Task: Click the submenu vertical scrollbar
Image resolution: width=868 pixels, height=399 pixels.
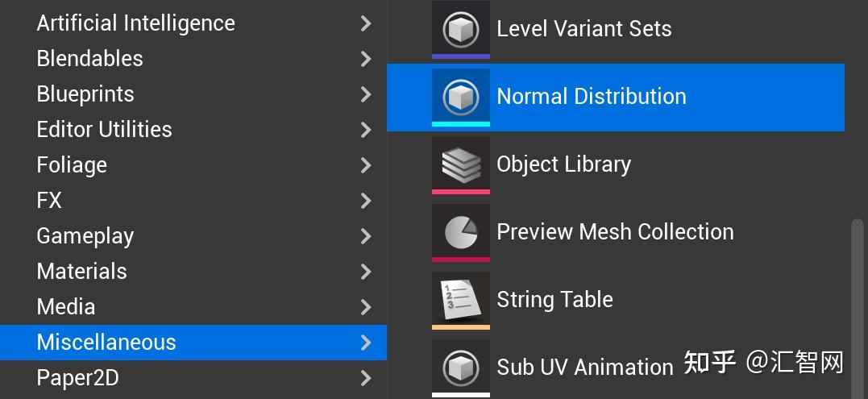Action: (857, 306)
